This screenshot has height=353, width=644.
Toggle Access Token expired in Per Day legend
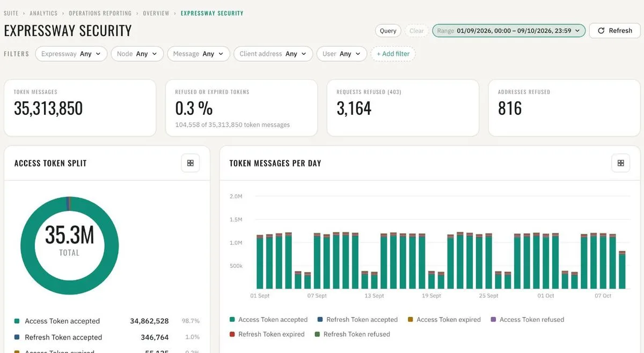[x=444, y=320]
